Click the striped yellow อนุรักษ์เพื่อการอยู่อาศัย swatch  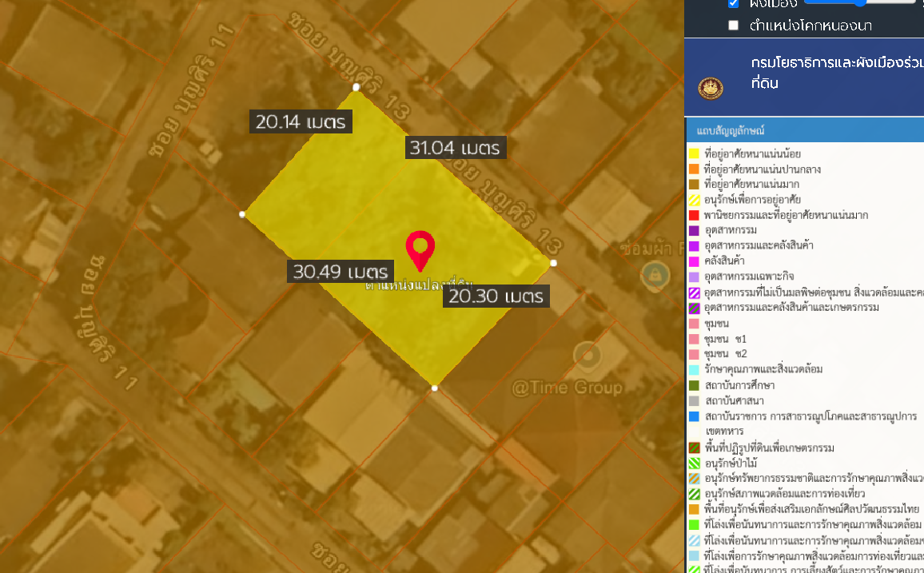[694, 200]
